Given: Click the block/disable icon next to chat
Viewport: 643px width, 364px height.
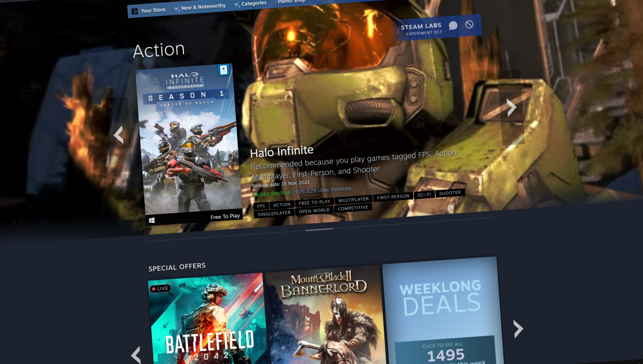Looking at the screenshot, I should tap(469, 24).
